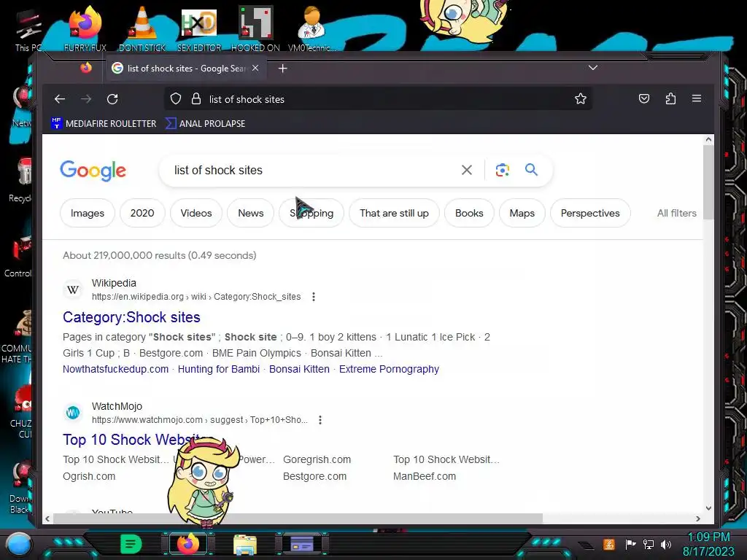The image size is (747, 560).
Task: Switch to Maps results
Action: [x=522, y=213]
